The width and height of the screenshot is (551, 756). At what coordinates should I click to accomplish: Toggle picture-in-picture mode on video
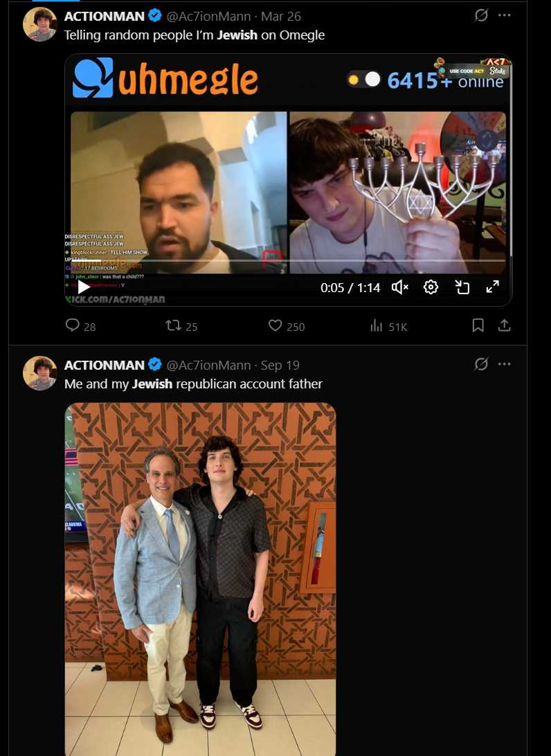pos(462,287)
